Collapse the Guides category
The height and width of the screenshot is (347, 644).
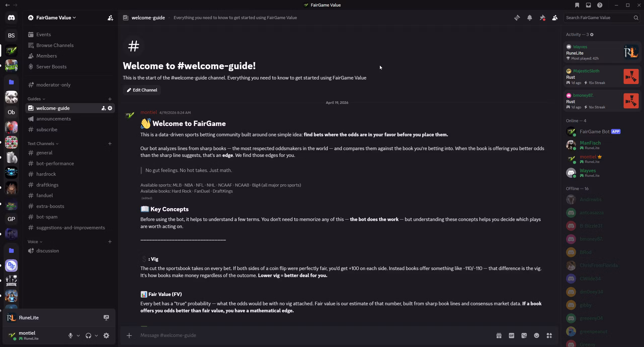36,99
